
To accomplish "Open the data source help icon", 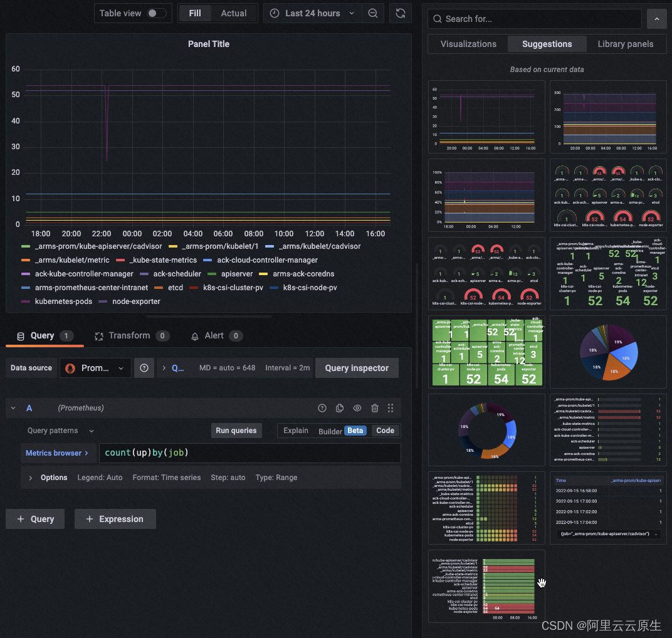I will pos(144,368).
